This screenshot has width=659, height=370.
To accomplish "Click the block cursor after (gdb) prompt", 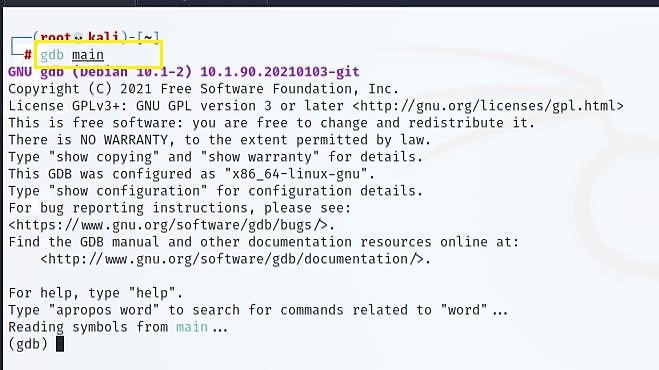I will pyautogui.click(x=60, y=344).
